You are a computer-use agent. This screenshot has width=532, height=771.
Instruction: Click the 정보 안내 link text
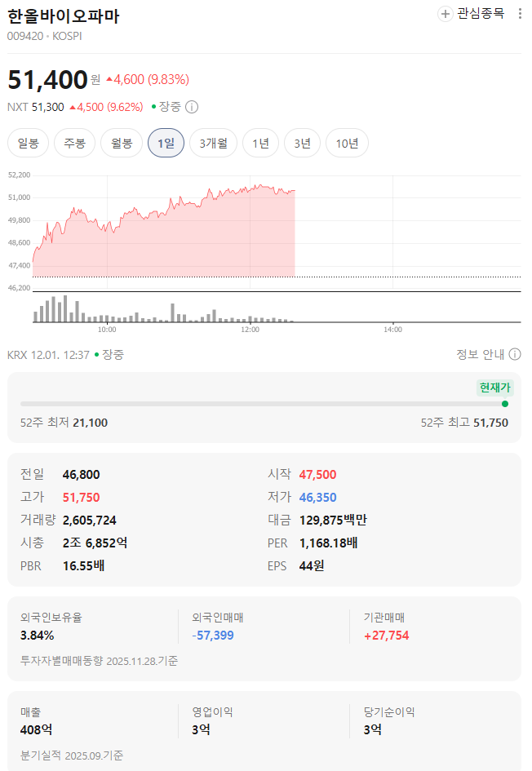point(481,354)
